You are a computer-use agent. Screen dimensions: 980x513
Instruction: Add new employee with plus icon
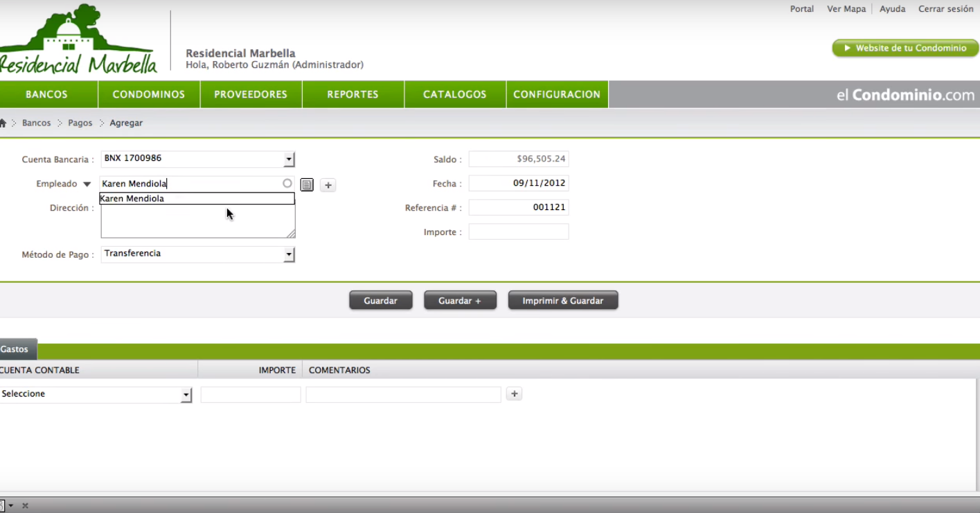pos(328,185)
